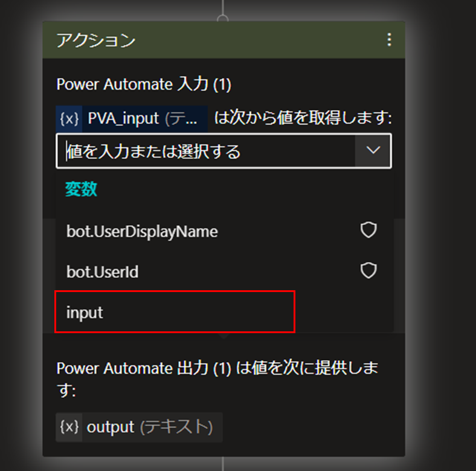Click the 変数 section heading
This screenshot has width=476, height=471.
(81, 189)
